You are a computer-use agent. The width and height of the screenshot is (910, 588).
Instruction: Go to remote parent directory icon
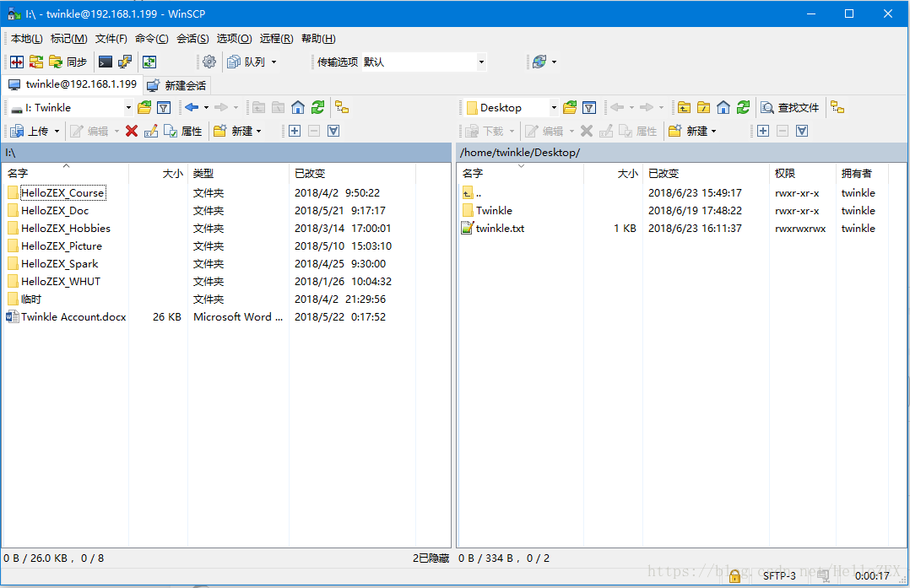click(685, 108)
